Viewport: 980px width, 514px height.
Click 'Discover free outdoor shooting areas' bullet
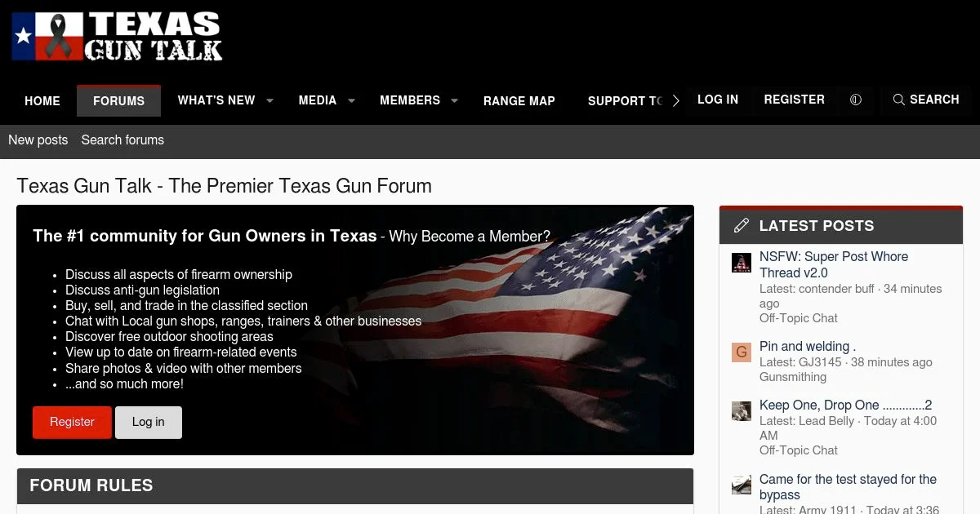(x=169, y=337)
